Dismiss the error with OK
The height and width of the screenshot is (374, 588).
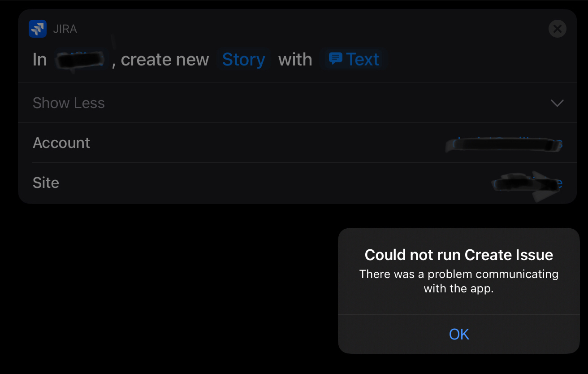(x=459, y=334)
